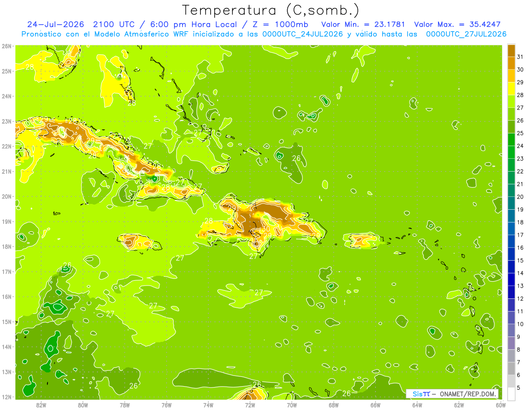Viewport: 532px width, 411px height.
Task: Click the '68W' longitude label
Action: (334, 405)
